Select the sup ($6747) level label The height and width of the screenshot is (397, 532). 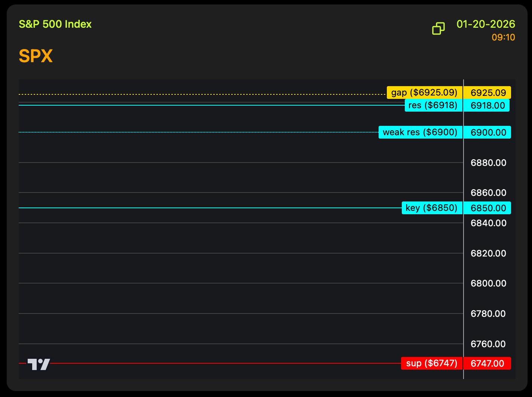tap(431, 363)
